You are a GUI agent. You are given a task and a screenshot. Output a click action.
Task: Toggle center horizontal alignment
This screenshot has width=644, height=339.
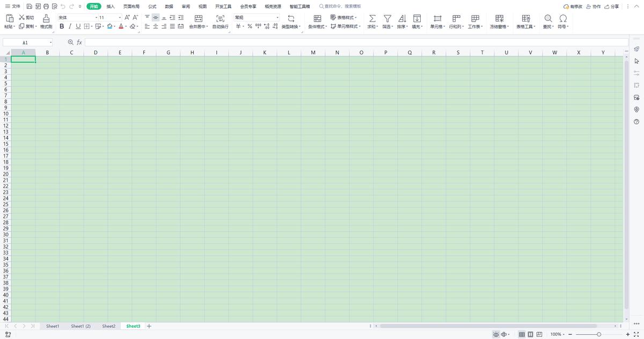(x=156, y=26)
